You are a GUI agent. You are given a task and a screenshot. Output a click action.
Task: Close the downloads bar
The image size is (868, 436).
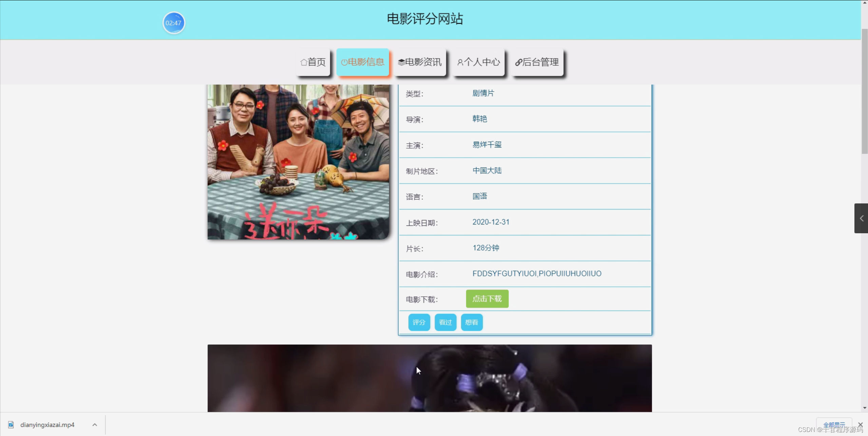(860, 424)
